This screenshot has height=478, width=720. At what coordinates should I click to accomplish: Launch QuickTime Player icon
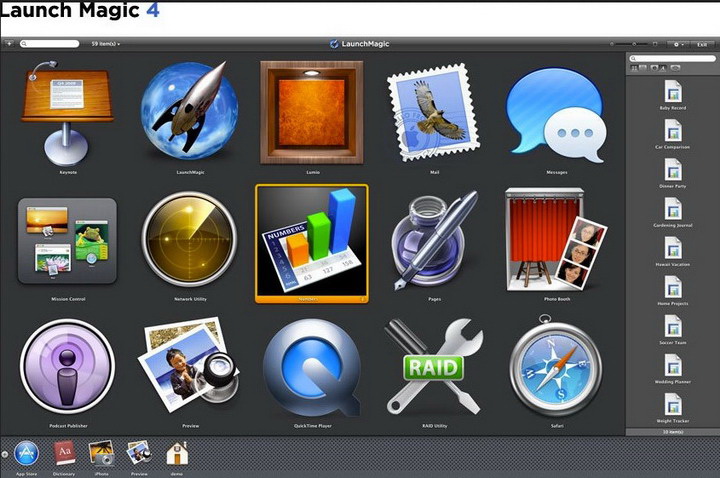coord(312,367)
